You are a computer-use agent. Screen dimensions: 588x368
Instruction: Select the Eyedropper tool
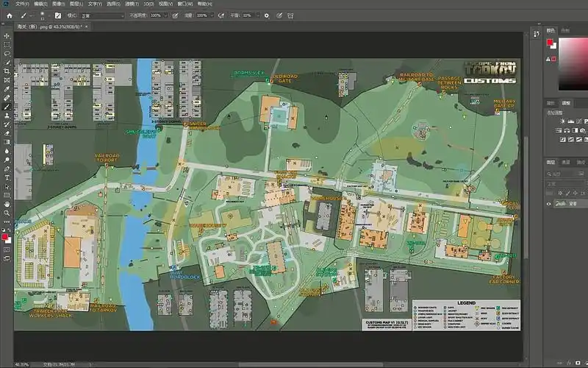coord(7,89)
